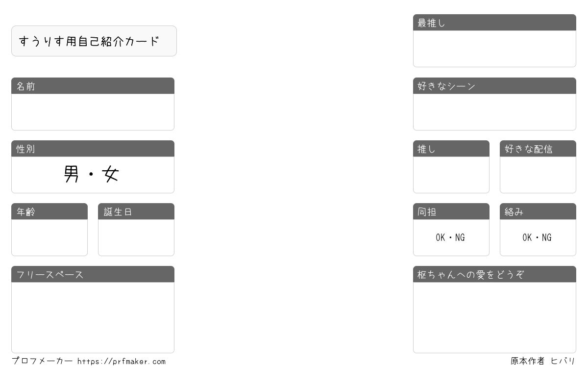Select 男 in the 性別 field
Viewport: 588px width, 368px height.
pyautogui.click(x=72, y=174)
